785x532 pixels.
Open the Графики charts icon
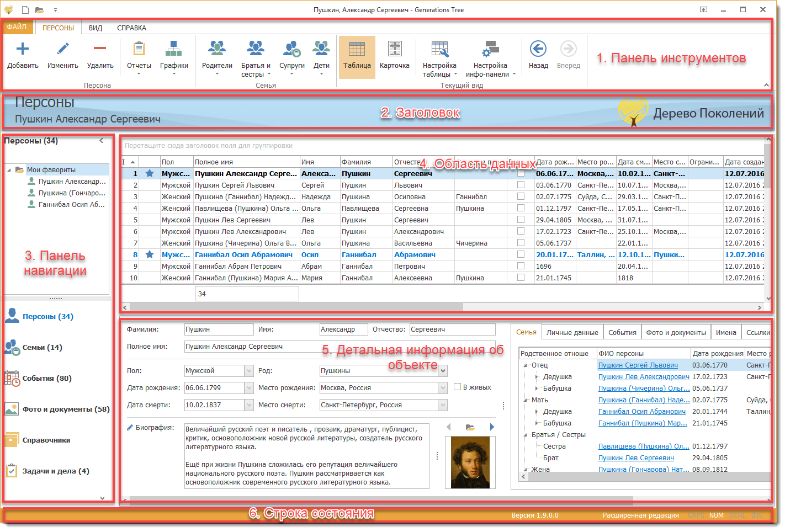click(174, 49)
